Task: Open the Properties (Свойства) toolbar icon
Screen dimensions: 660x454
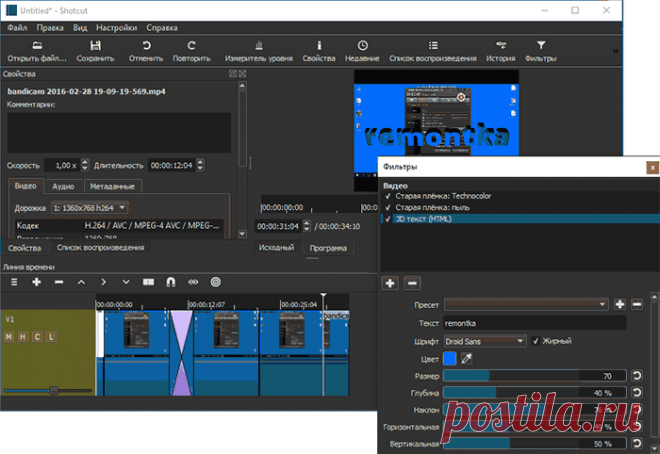Action: pyautogui.click(x=319, y=45)
